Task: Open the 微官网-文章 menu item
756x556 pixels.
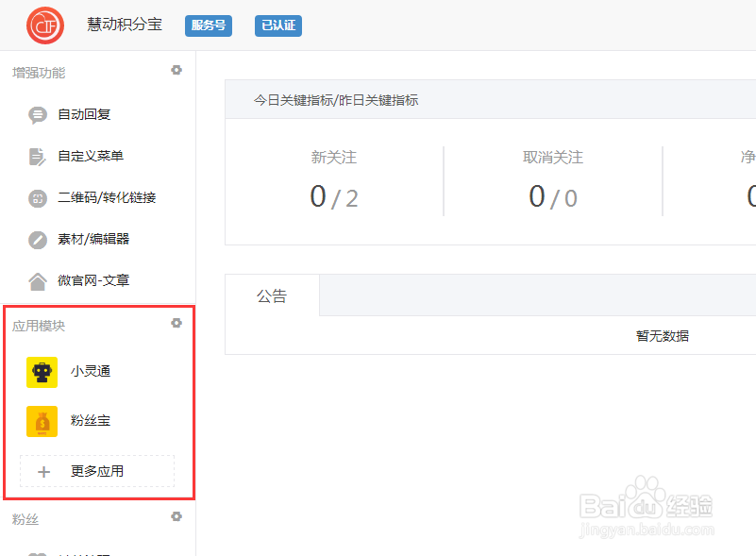Action: pos(93,280)
